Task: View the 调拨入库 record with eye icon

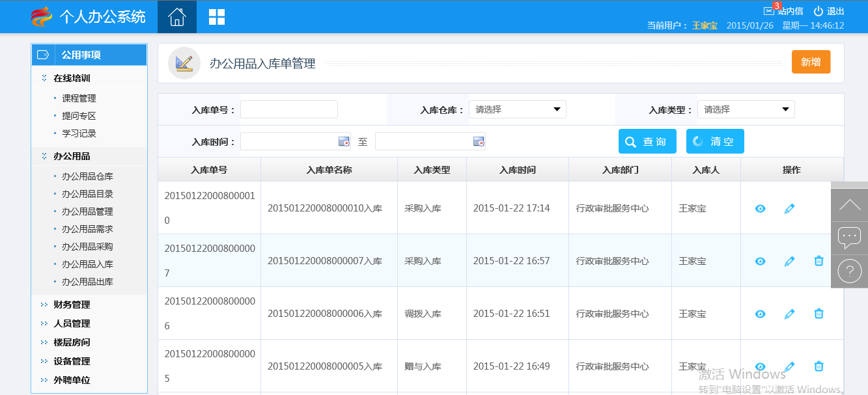Action: click(x=760, y=314)
